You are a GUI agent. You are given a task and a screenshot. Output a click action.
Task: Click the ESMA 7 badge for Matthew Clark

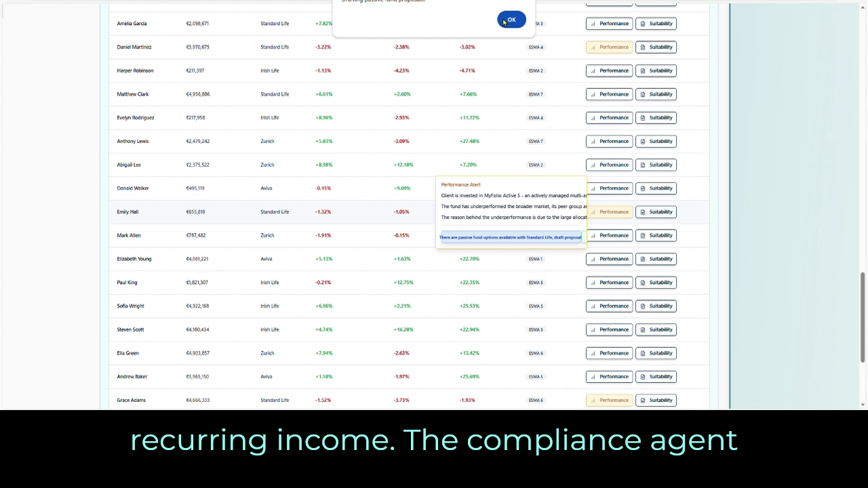[536, 94]
